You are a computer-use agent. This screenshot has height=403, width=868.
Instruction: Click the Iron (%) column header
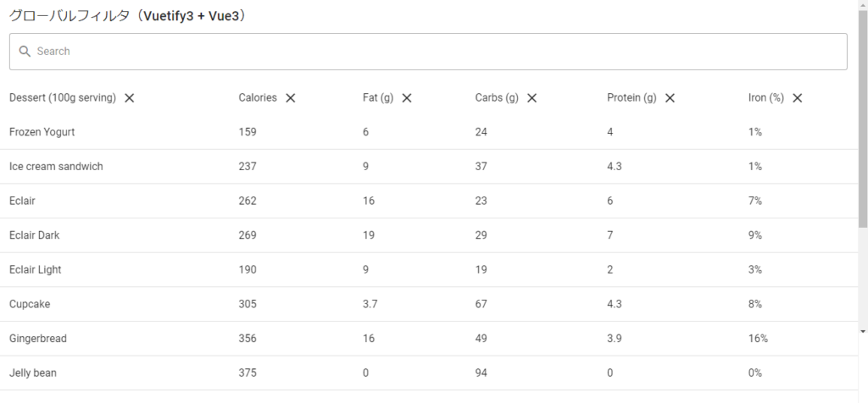point(766,98)
